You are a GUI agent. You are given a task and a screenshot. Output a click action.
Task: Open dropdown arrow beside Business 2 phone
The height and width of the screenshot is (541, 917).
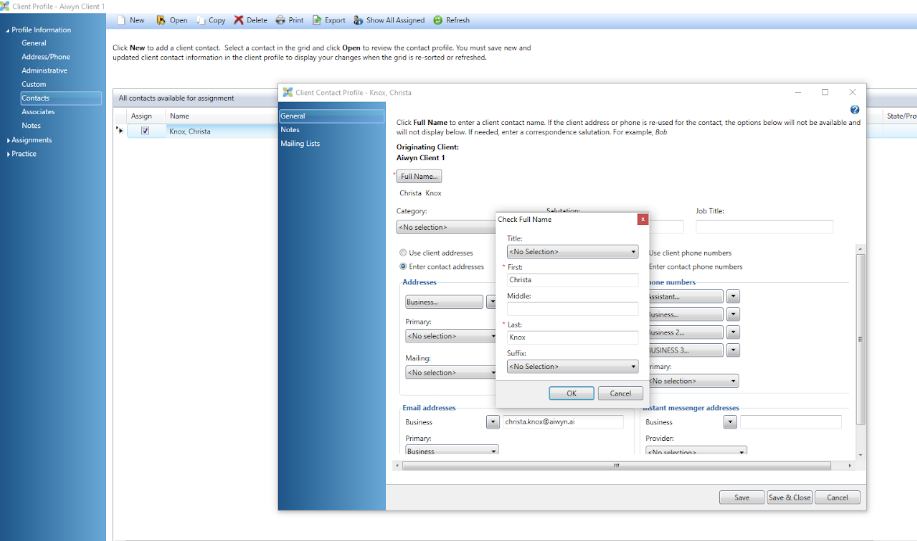733,332
